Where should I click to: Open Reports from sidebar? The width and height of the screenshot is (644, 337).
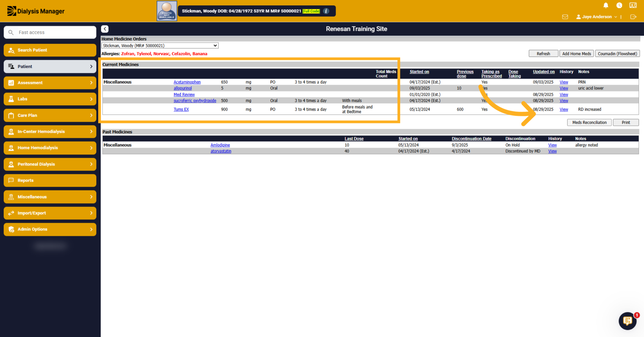[50, 180]
